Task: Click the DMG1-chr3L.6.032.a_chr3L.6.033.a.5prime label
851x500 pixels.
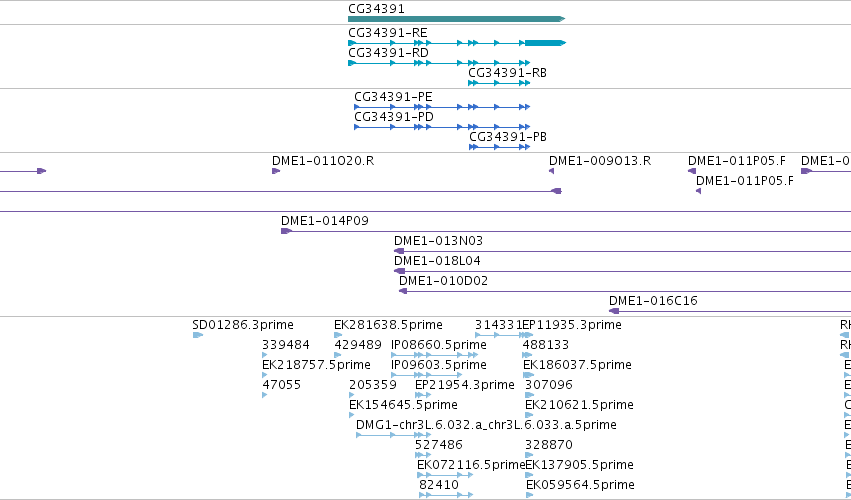Action: point(486,425)
